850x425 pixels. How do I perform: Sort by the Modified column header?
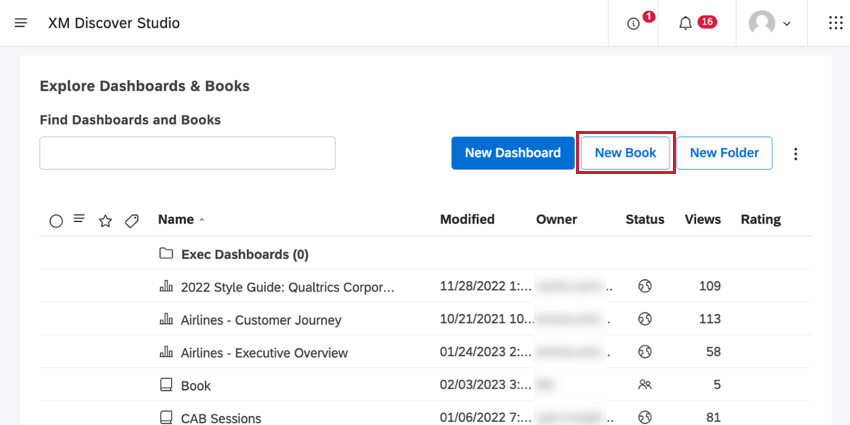click(467, 219)
